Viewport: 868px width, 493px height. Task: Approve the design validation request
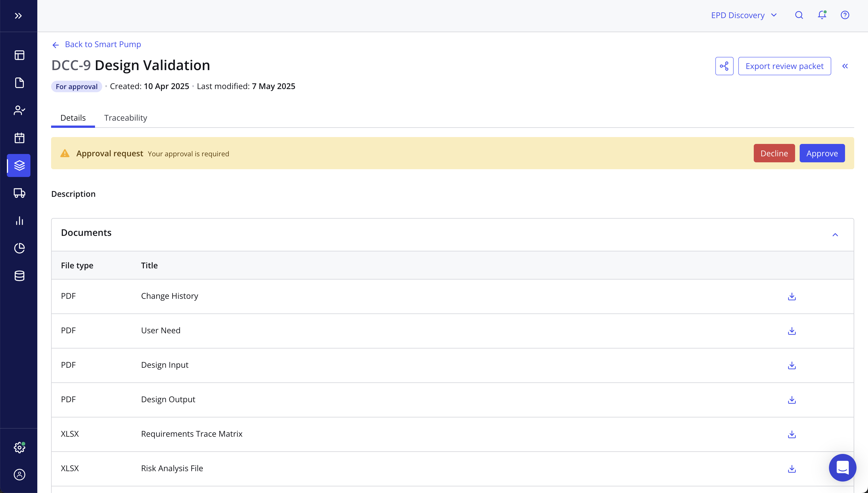[x=822, y=153]
